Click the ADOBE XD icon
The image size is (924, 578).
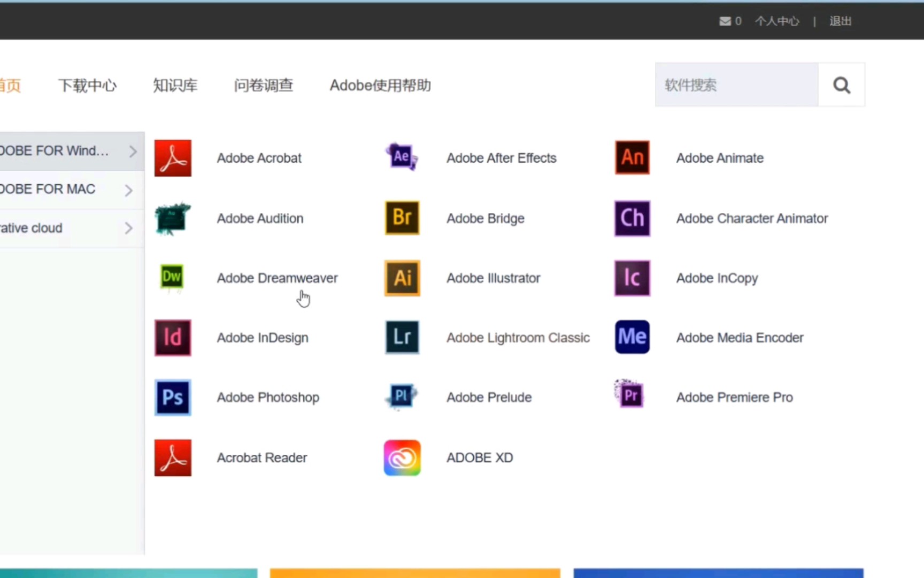coord(402,458)
